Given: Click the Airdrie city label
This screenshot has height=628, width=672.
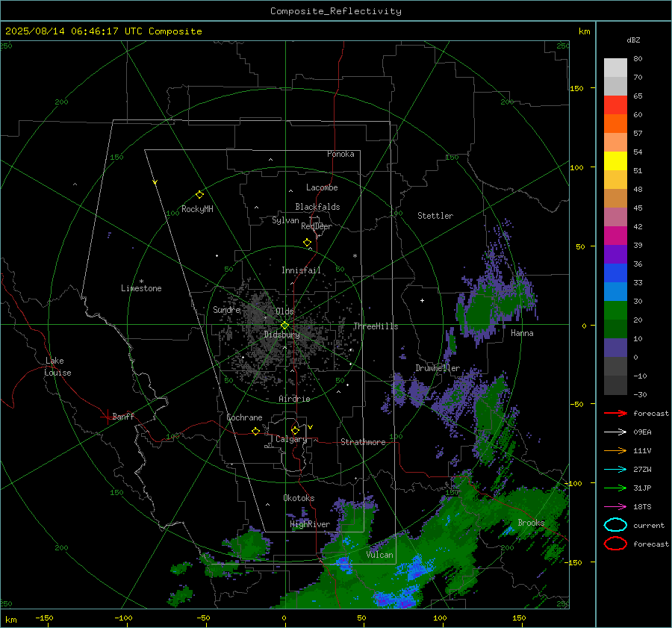Looking at the screenshot, I should coord(294,399).
